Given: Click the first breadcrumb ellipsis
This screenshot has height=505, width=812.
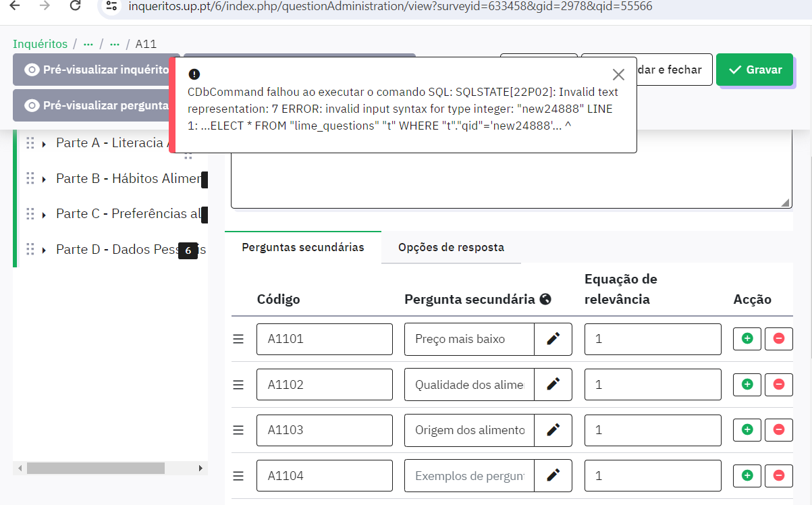Looking at the screenshot, I should click(x=88, y=44).
